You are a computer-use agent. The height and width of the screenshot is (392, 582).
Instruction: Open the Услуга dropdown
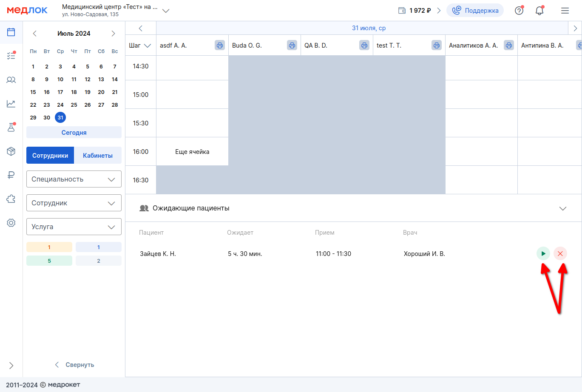click(74, 227)
